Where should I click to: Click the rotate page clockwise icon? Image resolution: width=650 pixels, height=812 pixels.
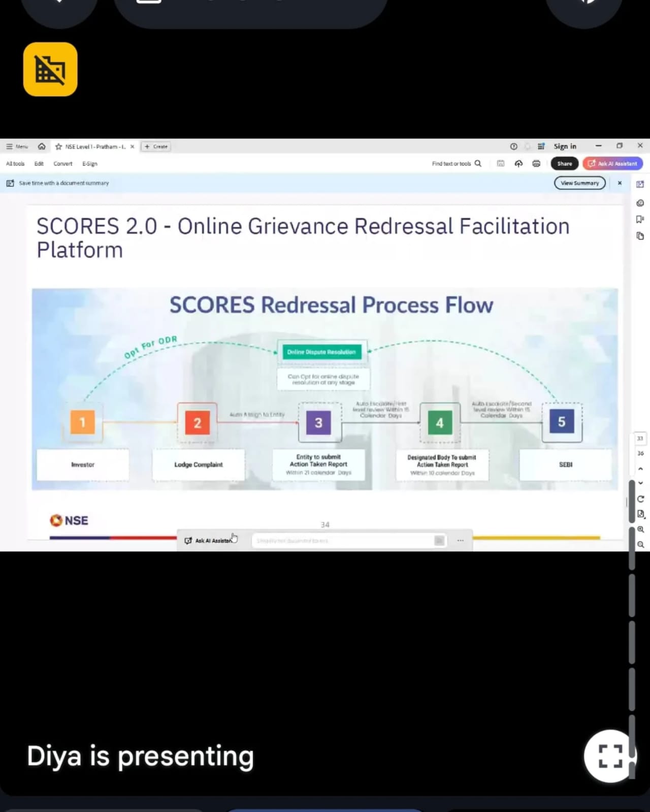(640, 499)
